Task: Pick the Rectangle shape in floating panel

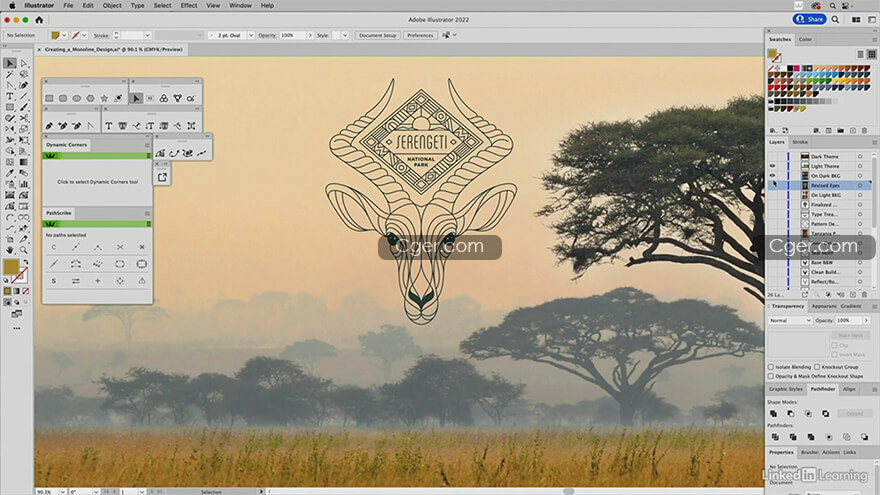Action: (x=49, y=98)
